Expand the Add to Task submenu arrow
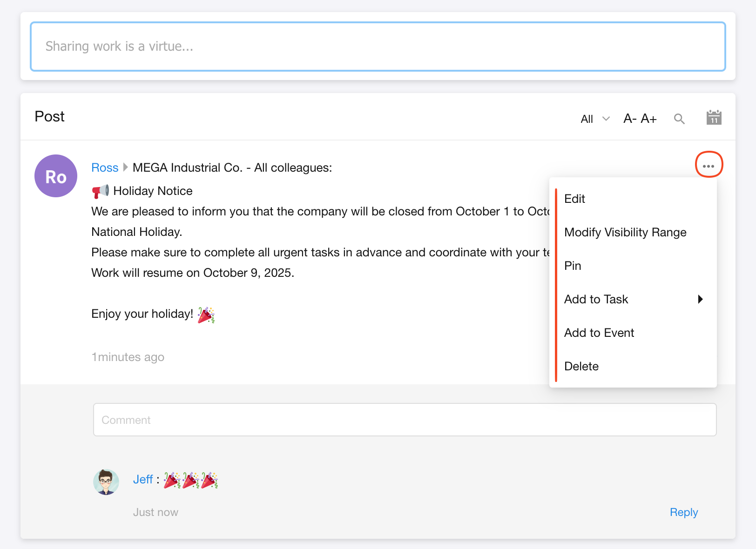This screenshot has height=549, width=756. [700, 299]
